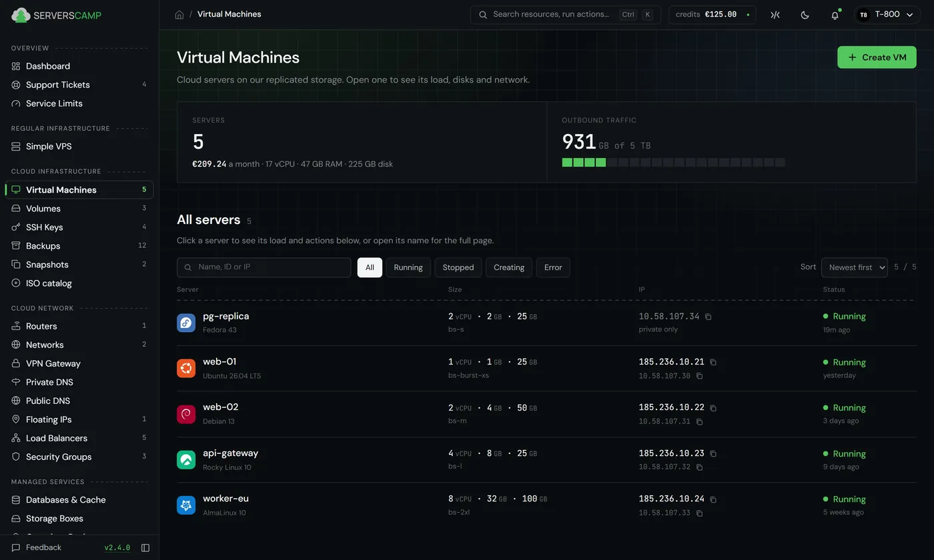Open Simple VPS

[79, 146]
